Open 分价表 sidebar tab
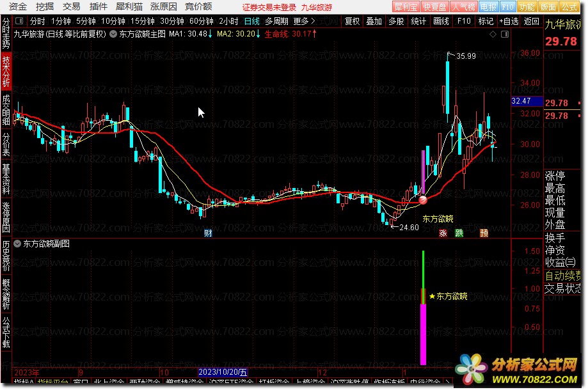 (x=6, y=143)
